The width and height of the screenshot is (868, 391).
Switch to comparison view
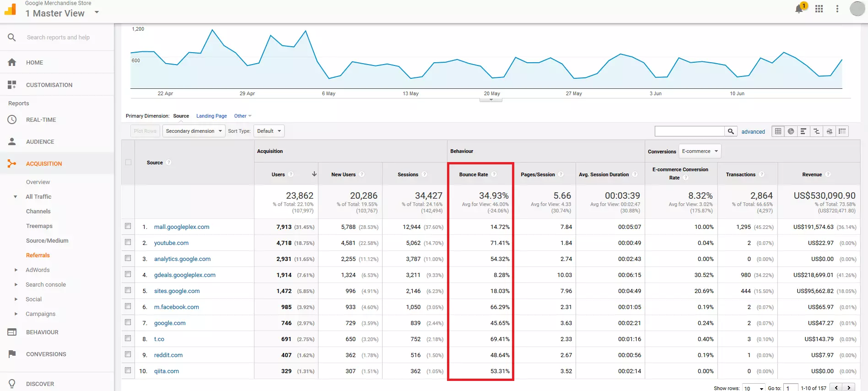(816, 131)
